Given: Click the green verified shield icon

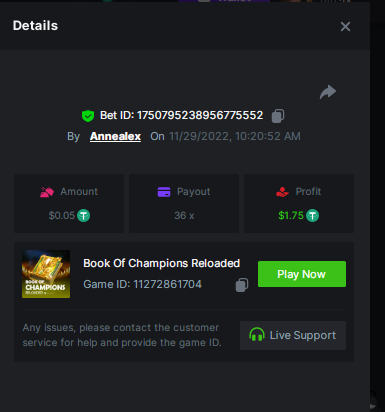Looking at the screenshot, I should pos(88,116).
